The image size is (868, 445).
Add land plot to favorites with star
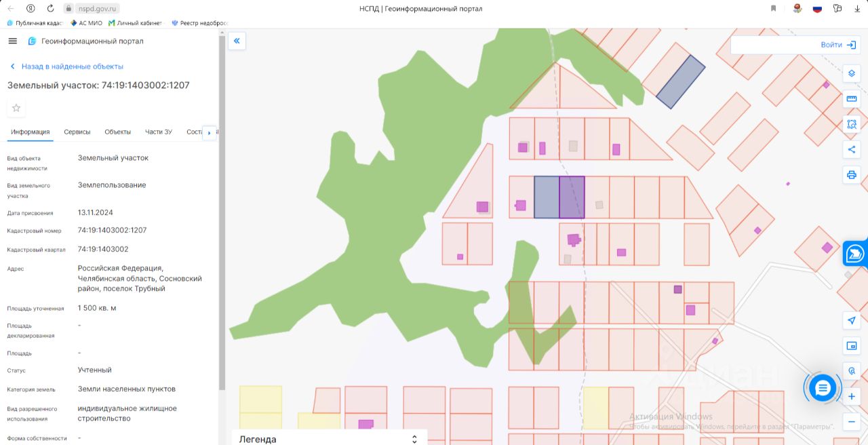click(x=16, y=108)
